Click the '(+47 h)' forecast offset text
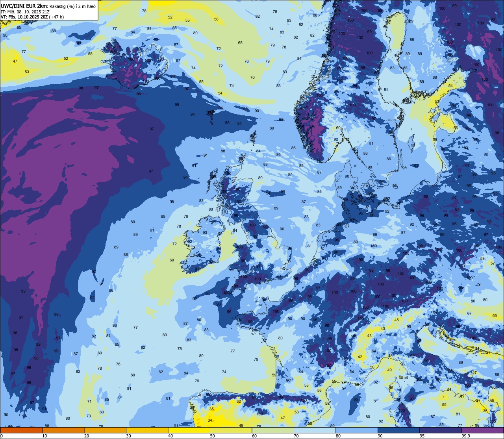 [x=56, y=17]
